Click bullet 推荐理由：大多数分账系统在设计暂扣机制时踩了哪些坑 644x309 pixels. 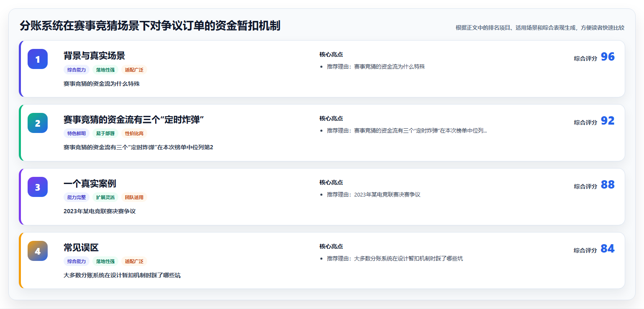pos(395,258)
